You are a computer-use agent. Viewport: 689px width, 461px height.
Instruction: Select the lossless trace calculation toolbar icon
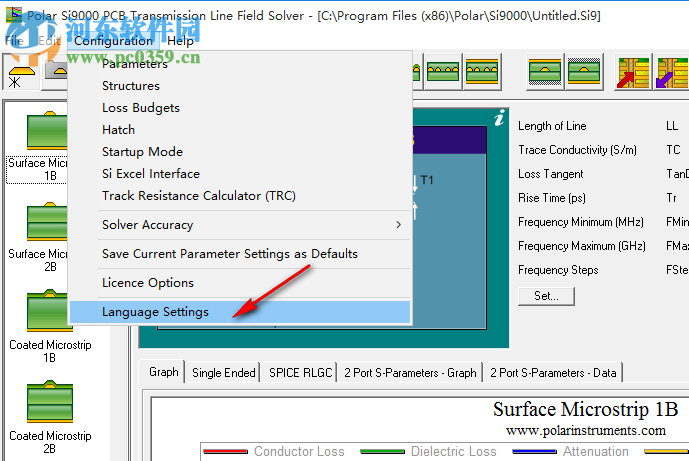pyautogui.click(x=21, y=72)
